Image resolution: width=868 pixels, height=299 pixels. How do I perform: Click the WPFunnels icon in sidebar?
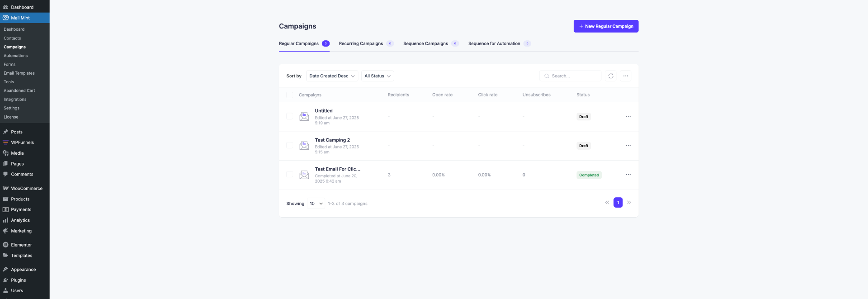point(5,142)
